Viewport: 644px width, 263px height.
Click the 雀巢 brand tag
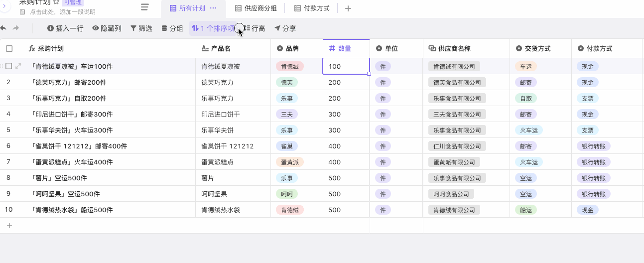point(287,146)
